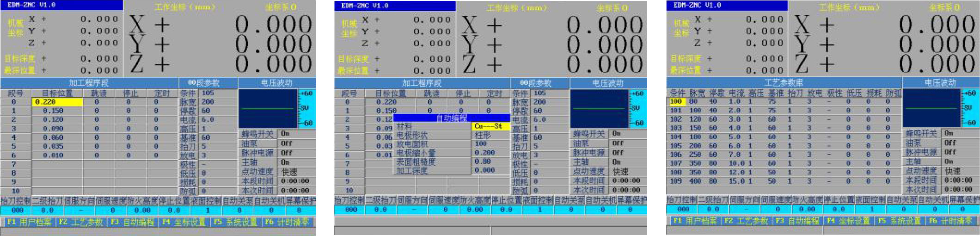Edit 加工深度 value 0.000 in dialog

pyautogui.click(x=490, y=170)
